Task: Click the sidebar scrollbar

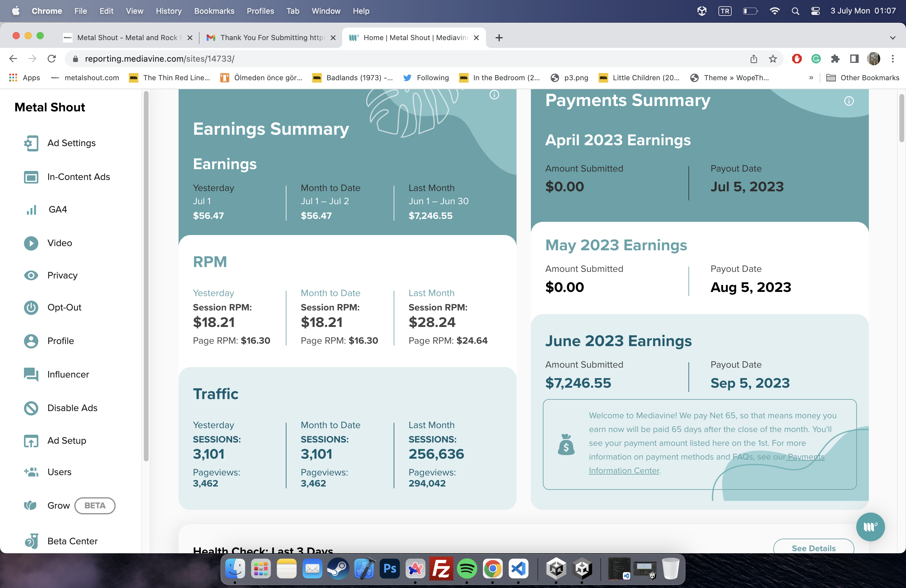Action: point(146,276)
